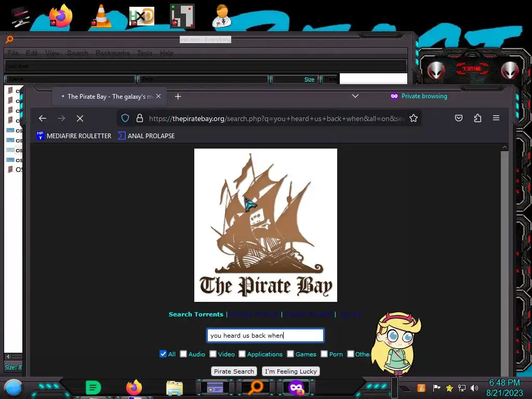The height and width of the screenshot is (399, 532).
Task: Open the Firefox desktop shortcut icon
Action: 60,16
